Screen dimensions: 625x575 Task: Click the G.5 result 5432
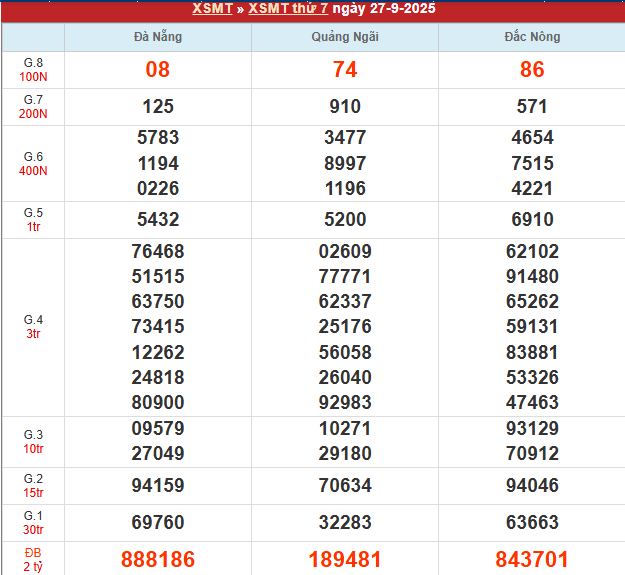pyautogui.click(x=158, y=219)
